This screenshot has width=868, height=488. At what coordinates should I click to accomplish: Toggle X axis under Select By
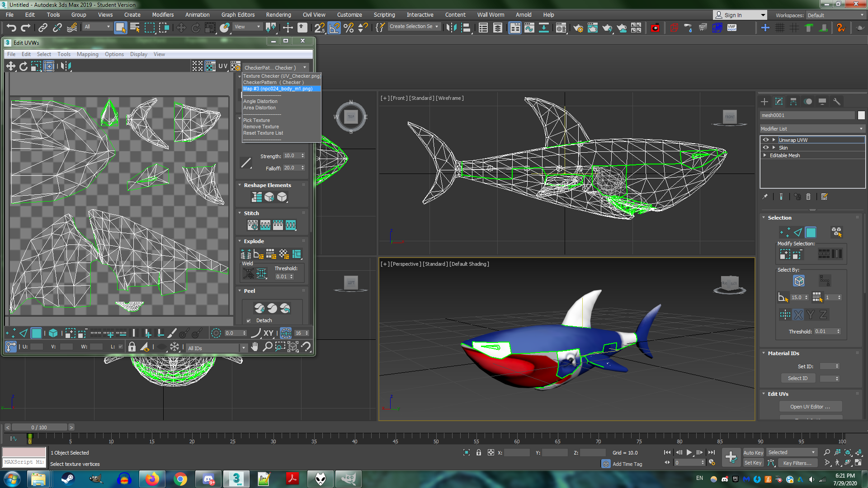click(x=798, y=314)
